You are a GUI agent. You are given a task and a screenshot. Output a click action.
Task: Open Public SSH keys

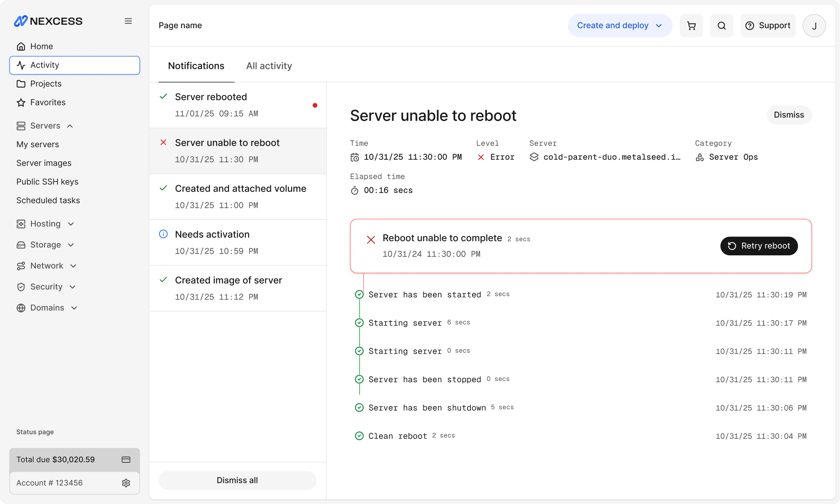pos(47,181)
